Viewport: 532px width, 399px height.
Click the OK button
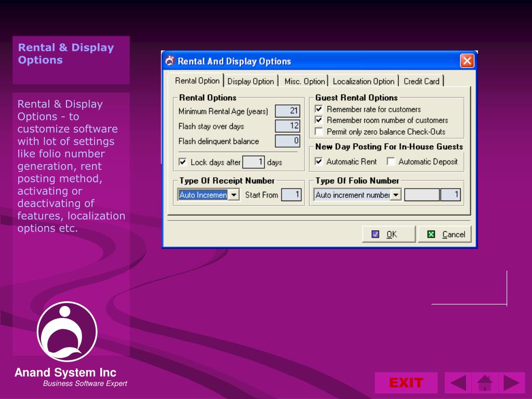coord(389,234)
